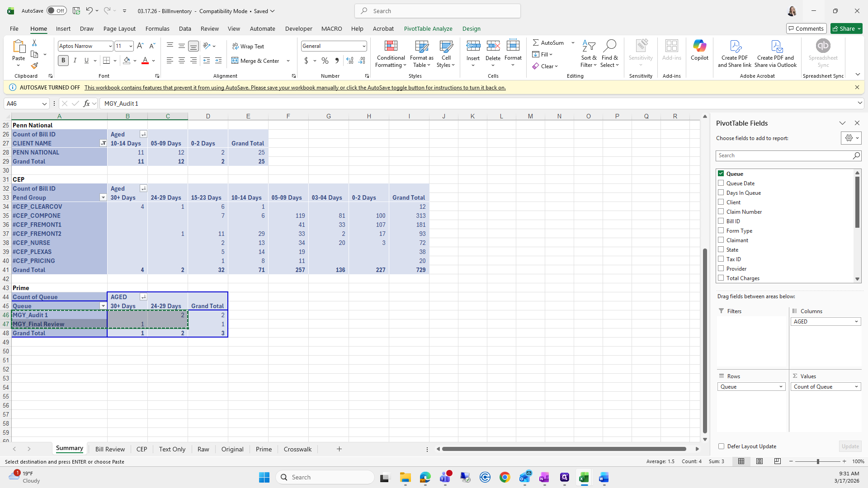Switch to the Bill Review sheet tab
868x488 pixels.
coord(110,449)
